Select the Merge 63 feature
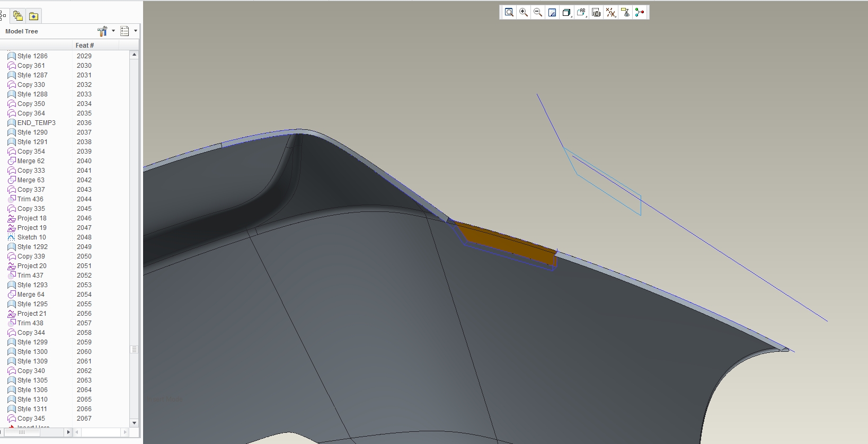 pos(31,180)
